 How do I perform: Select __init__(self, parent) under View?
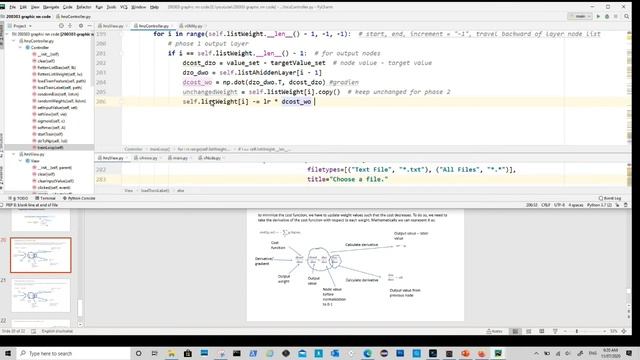(52, 167)
